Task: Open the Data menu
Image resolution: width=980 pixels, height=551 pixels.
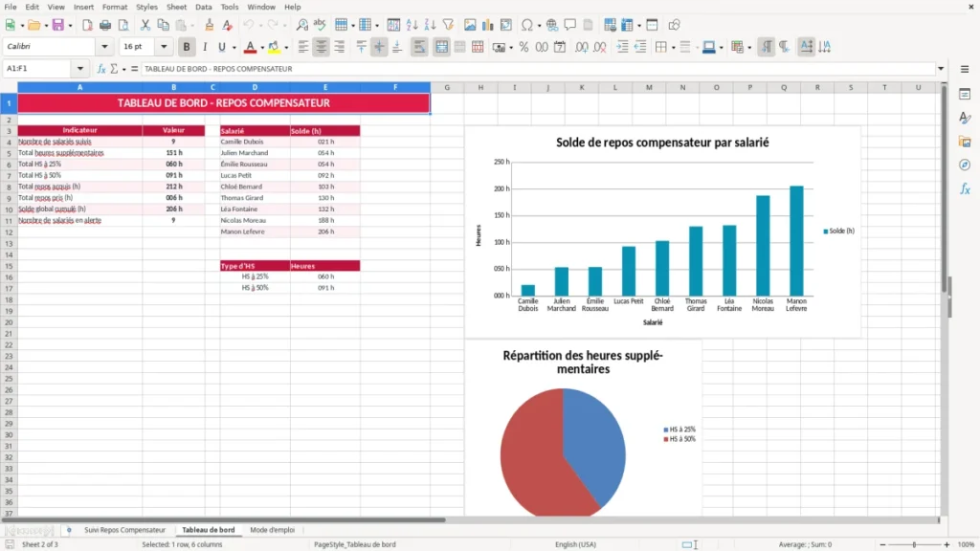Action: [x=203, y=7]
